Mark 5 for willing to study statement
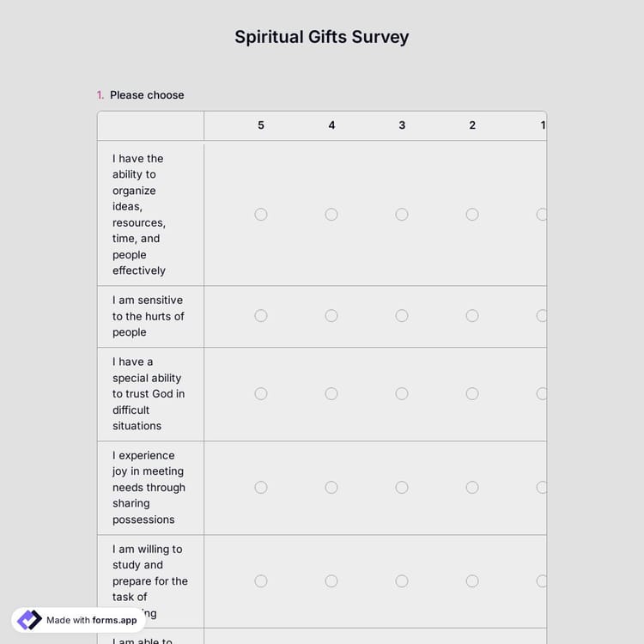This screenshot has height=644, width=644. (x=261, y=581)
